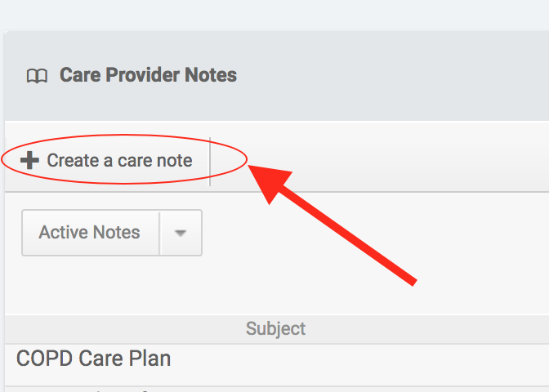Screen dimensions: 549x392
Task: Click the page background above the notes panel
Action: pyautogui.click(x=274, y=15)
